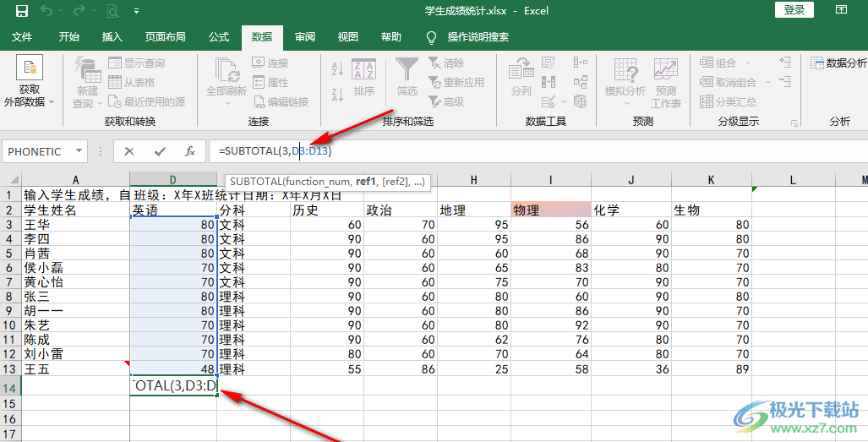Cancel the formula entry with X
The width and height of the screenshot is (868, 442).
(x=129, y=151)
